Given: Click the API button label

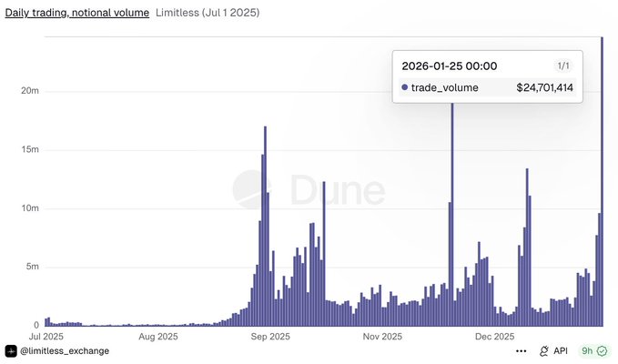Looking at the screenshot, I should pyautogui.click(x=561, y=350).
